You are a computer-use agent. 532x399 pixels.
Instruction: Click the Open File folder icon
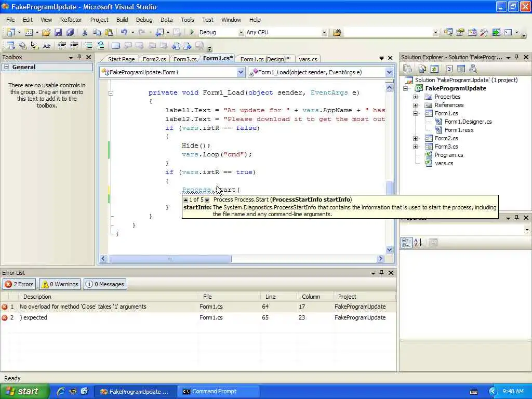tap(46, 32)
